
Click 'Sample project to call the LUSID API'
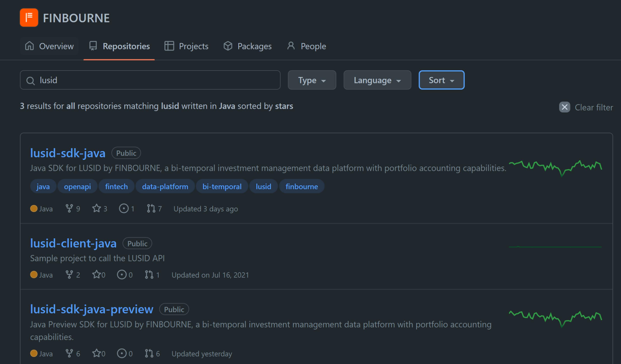(97, 258)
